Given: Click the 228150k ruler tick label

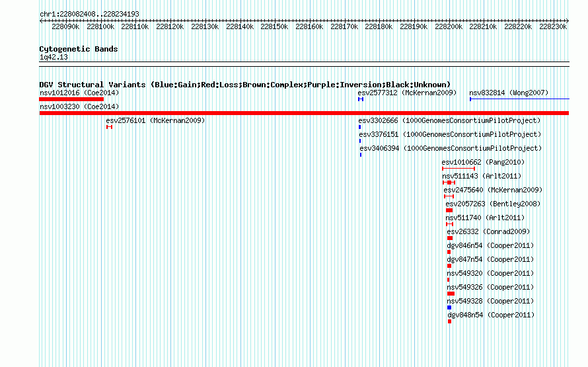Looking at the screenshot, I should point(274,26).
